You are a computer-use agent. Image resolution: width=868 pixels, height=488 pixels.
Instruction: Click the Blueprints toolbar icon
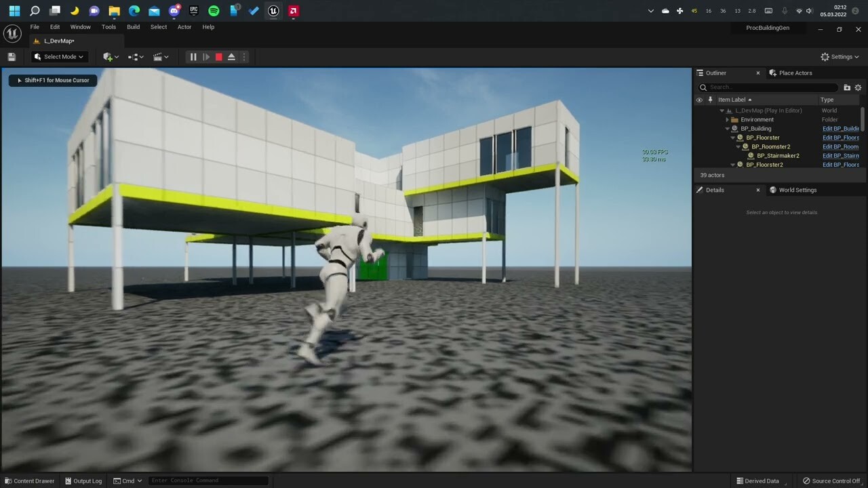pos(133,57)
